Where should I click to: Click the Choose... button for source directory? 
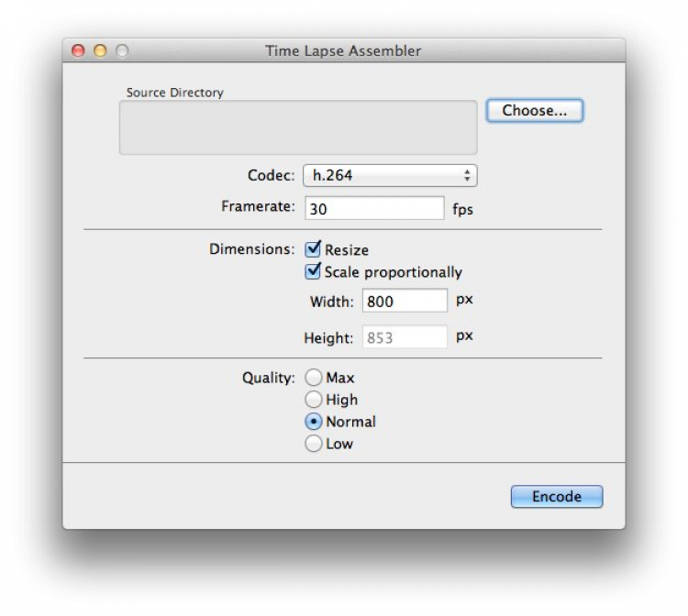point(534,111)
